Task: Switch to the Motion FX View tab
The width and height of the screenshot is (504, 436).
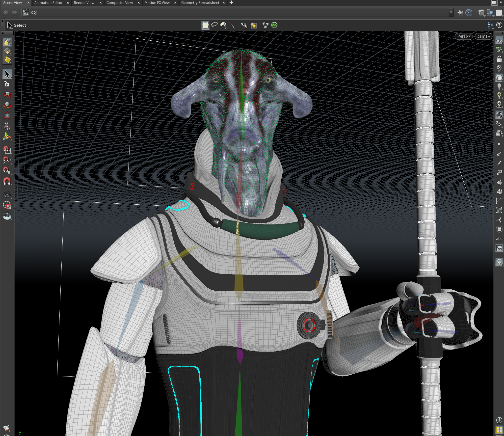Action: (x=157, y=3)
